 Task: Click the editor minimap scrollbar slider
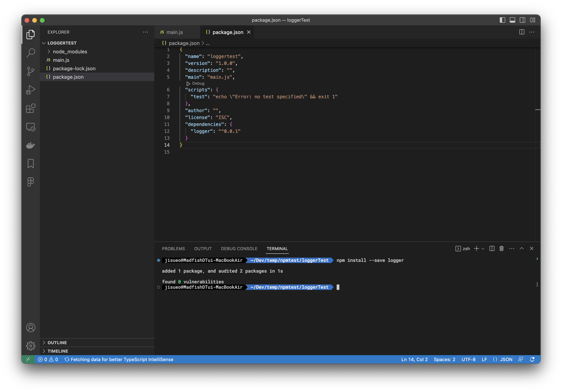[537, 110]
